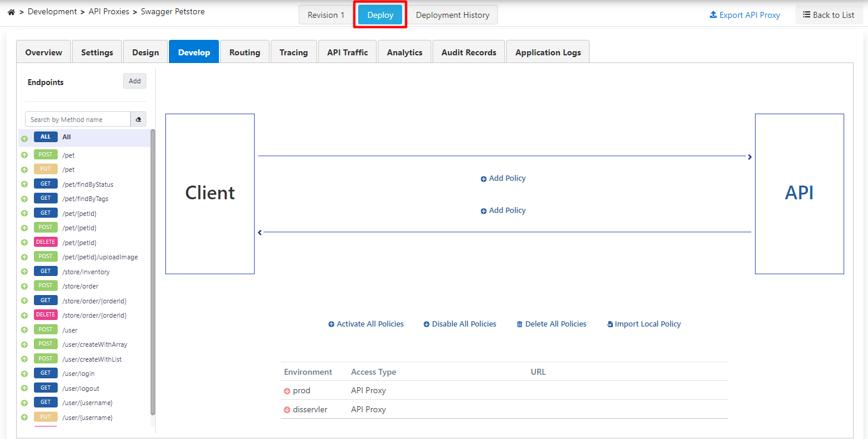Add policy to the response flow
Screen dimensions: 868x439
coord(503,211)
